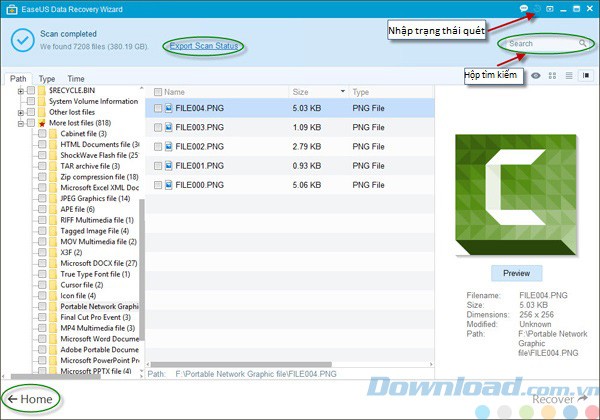Open the Time tab
Screen dimensions: 600x420
click(76, 78)
